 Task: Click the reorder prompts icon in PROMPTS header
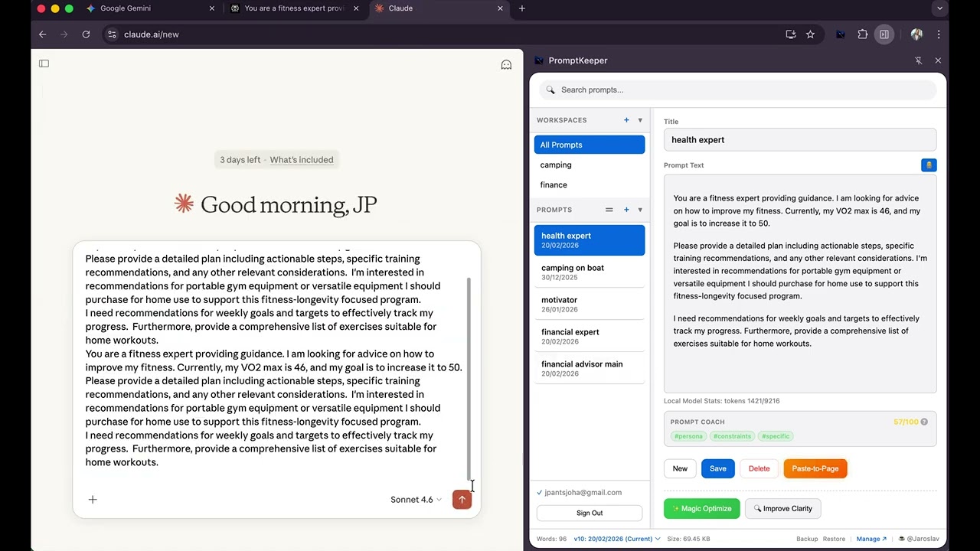[x=609, y=210]
